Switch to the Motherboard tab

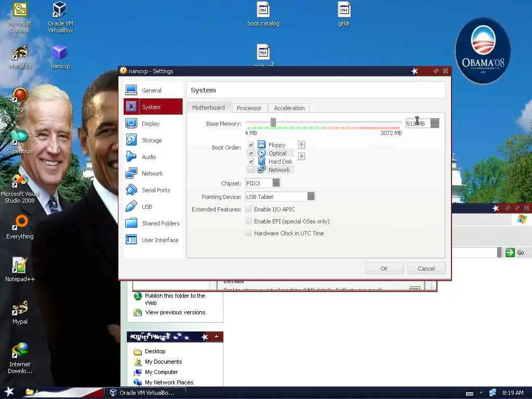[208, 108]
